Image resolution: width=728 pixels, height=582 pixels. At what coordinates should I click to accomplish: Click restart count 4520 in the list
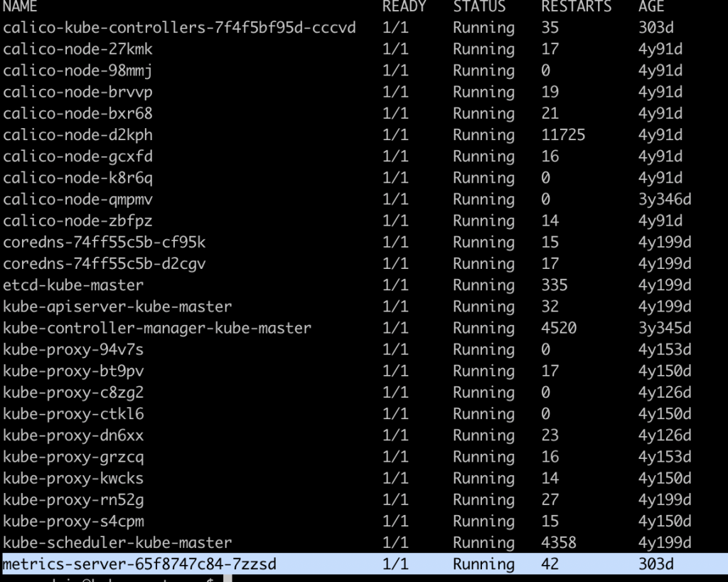tap(559, 328)
